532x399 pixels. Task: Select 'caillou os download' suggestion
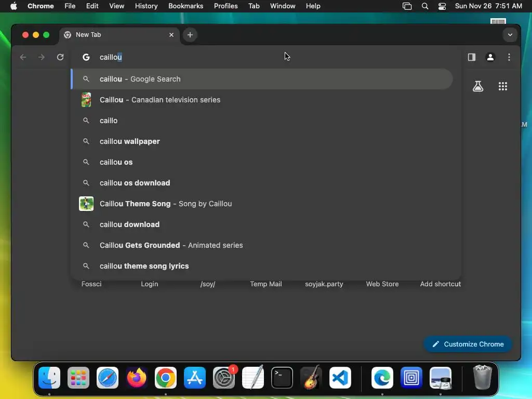click(262, 183)
